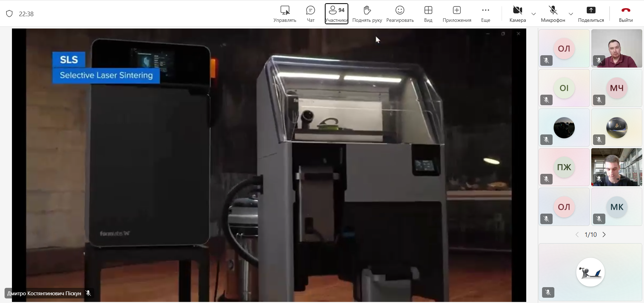Select the ПЖ participant tile
Image resolution: width=644 pixels, height=303 pixels.
(x=564, y=167)
